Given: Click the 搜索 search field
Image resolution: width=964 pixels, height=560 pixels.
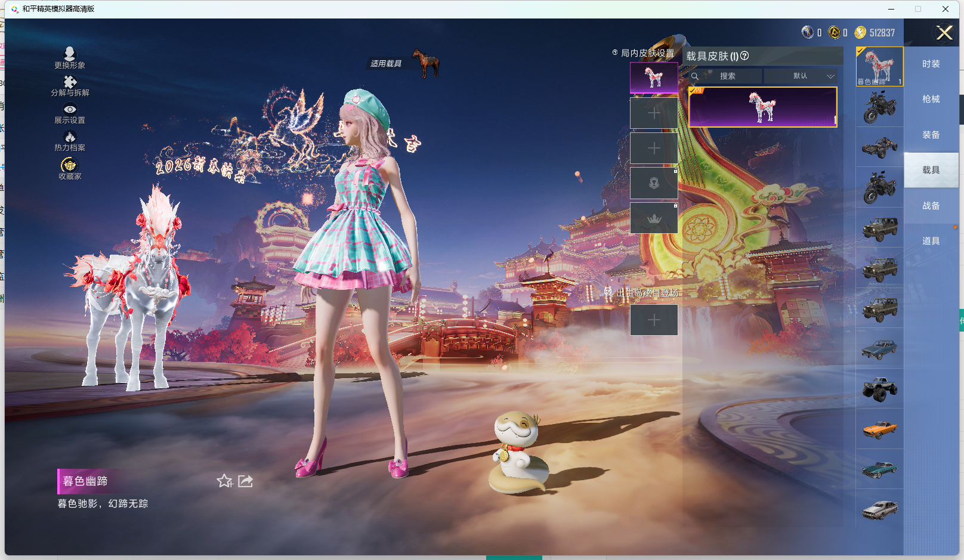Looking at the screenshot, I should [x=727, y=76].
